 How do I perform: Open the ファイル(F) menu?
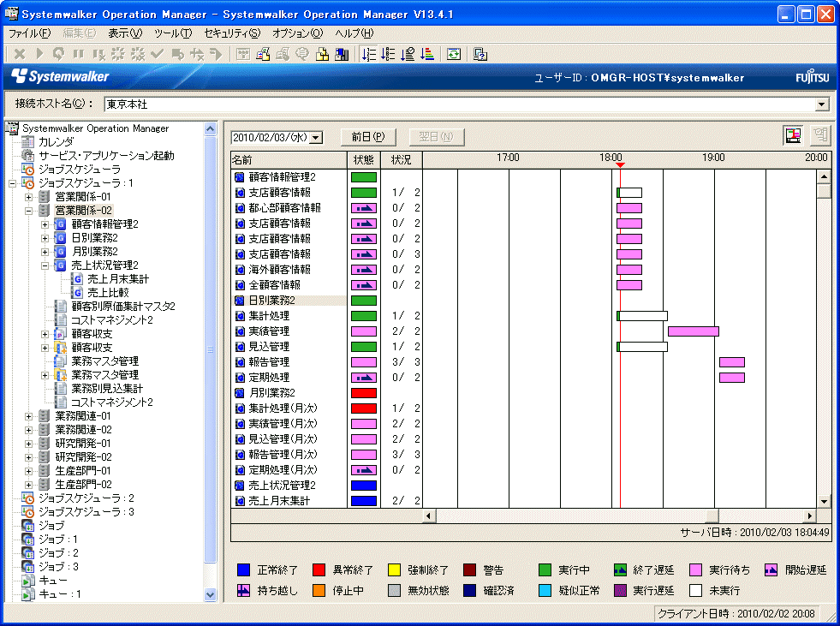click(x=29, y=33)
